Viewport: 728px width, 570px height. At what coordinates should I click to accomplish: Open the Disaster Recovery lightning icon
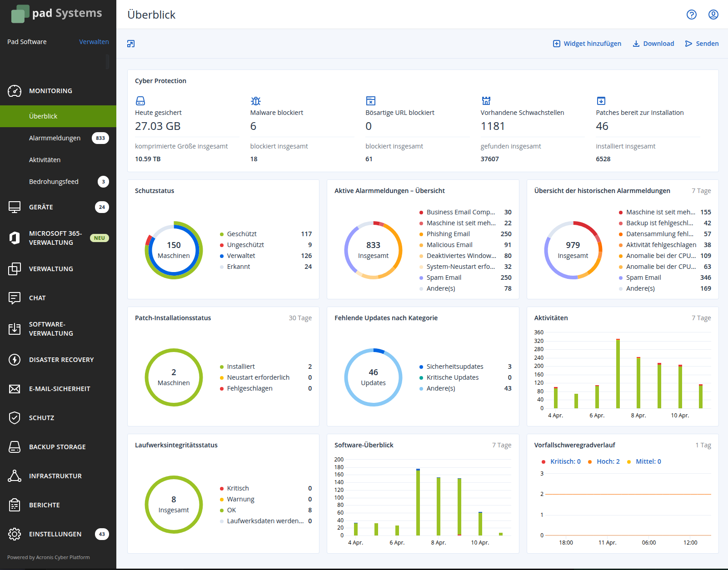15,360
